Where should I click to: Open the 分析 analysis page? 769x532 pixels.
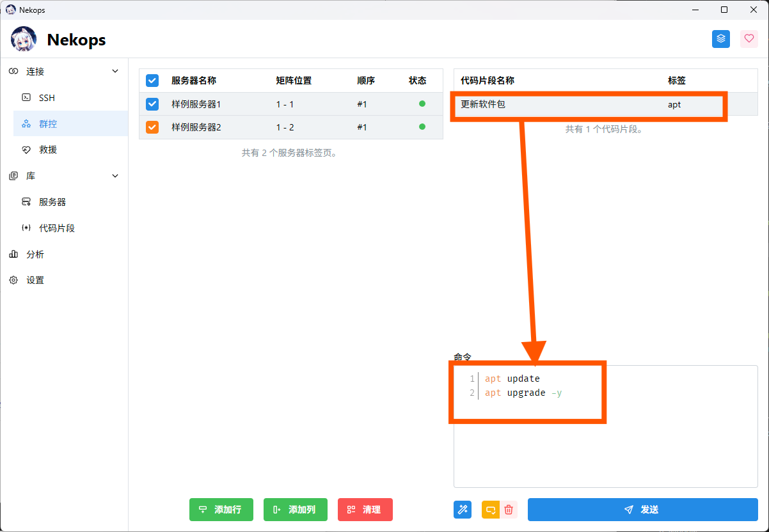point(35,254)
